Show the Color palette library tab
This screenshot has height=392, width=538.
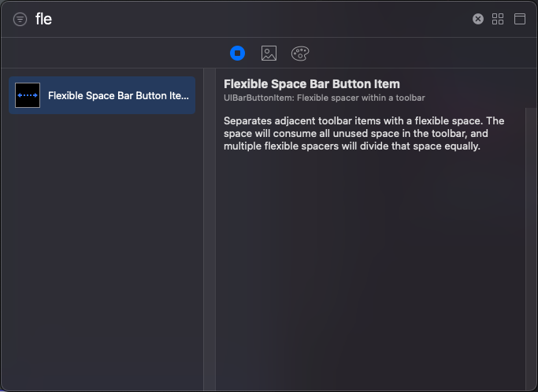[x=300, y=54]
